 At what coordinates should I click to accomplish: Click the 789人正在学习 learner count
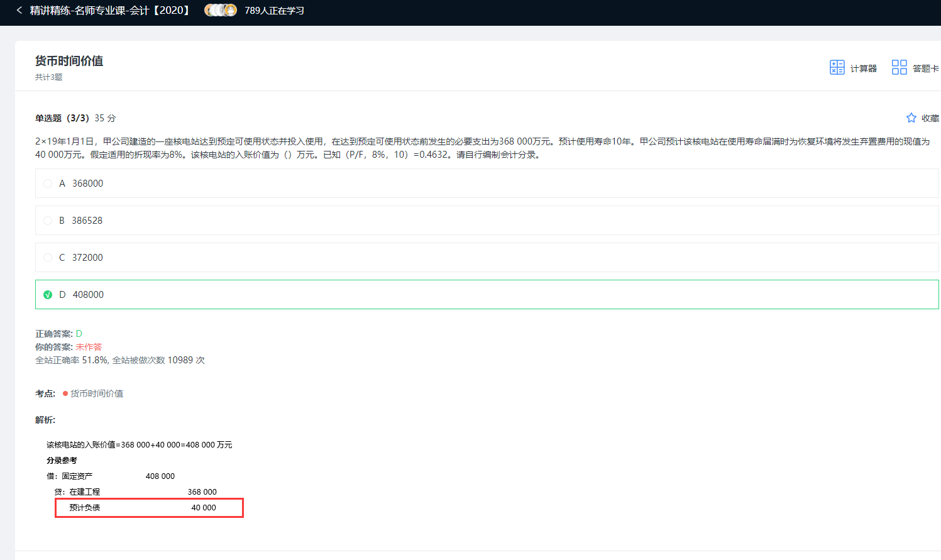(x=274, y=11)
